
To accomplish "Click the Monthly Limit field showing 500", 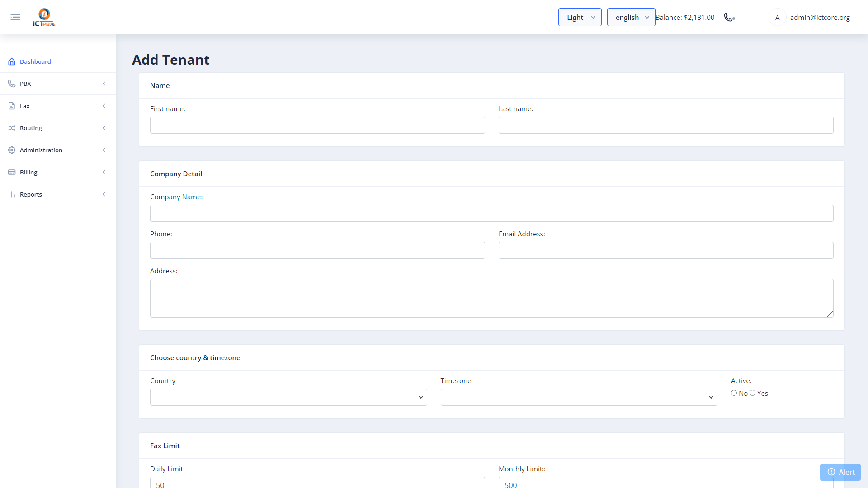I will 666,483.
